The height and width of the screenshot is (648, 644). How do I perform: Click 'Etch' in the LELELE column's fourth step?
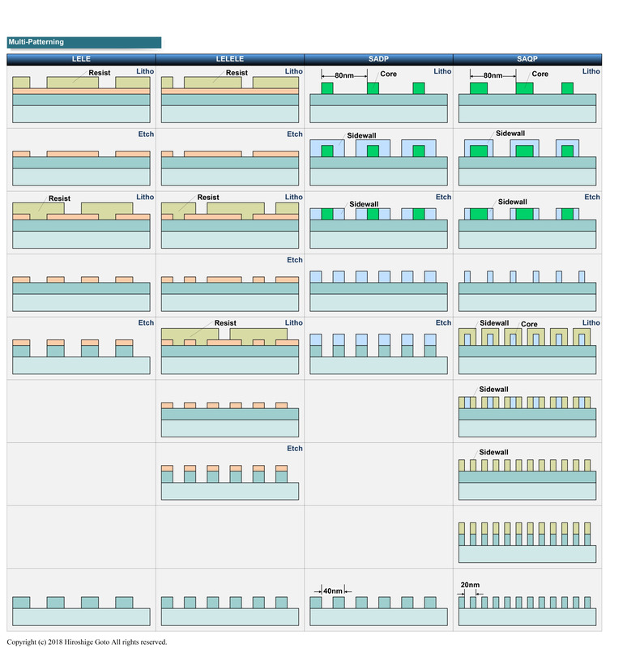[x=295, y=260]
